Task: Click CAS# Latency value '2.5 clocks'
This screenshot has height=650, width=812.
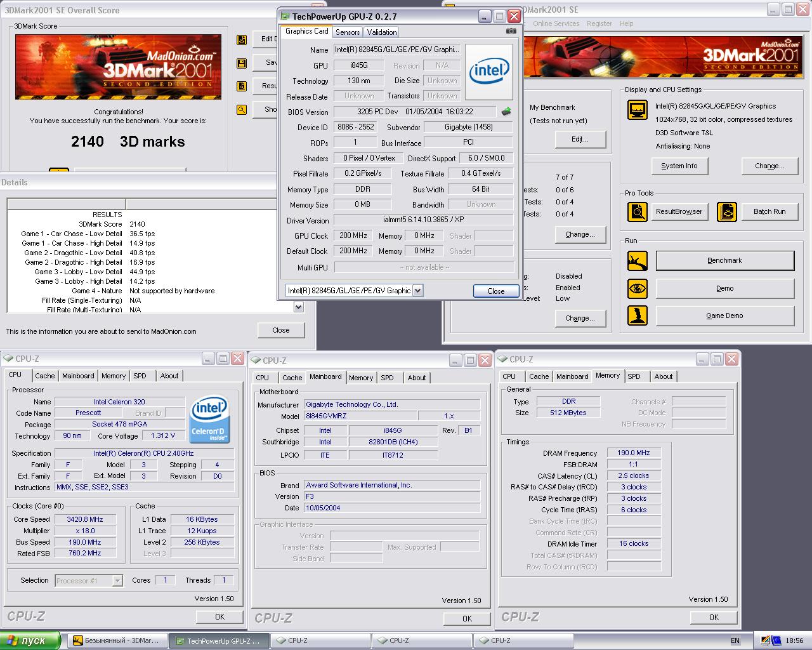Action: [634, 475]
